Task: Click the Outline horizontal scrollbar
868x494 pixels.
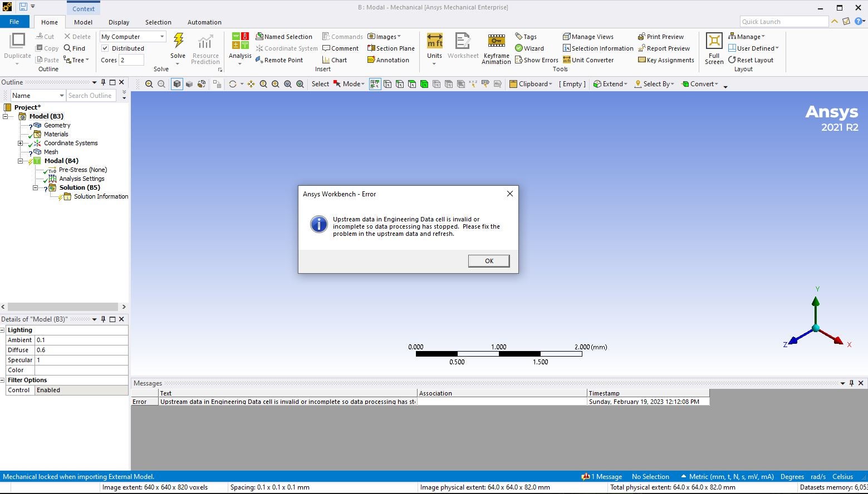Action: (63, 307)
